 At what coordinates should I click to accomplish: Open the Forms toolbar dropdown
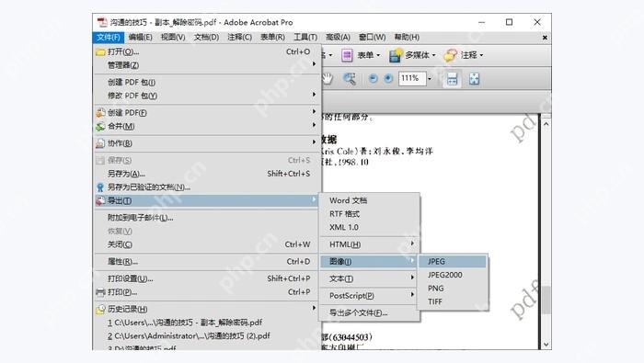[378, 55]
